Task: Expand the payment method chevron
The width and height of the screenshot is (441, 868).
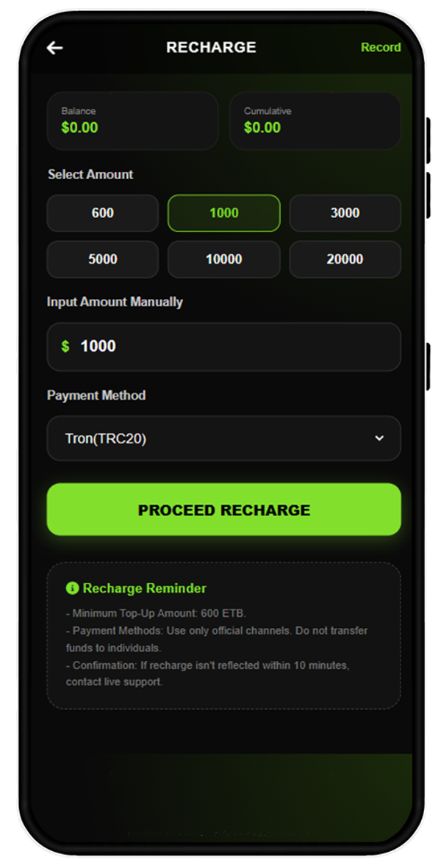Action: click(379, 438)
